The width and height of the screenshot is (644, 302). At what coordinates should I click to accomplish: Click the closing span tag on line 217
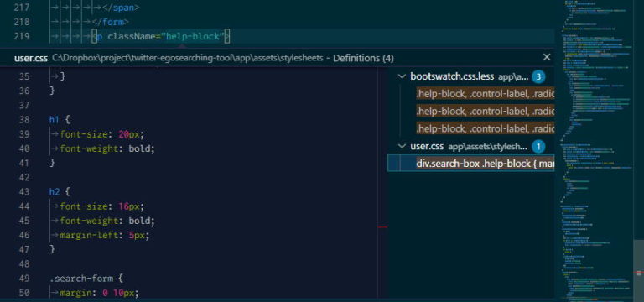(121, 8)
